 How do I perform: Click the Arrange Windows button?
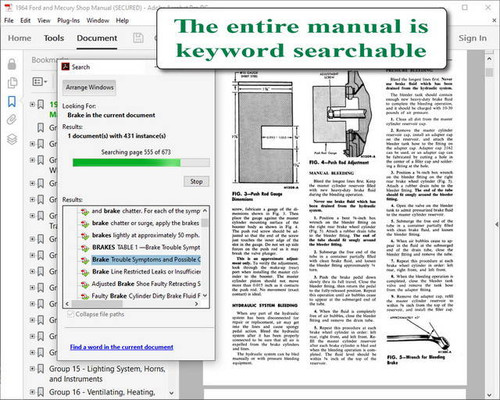[89, 87]
